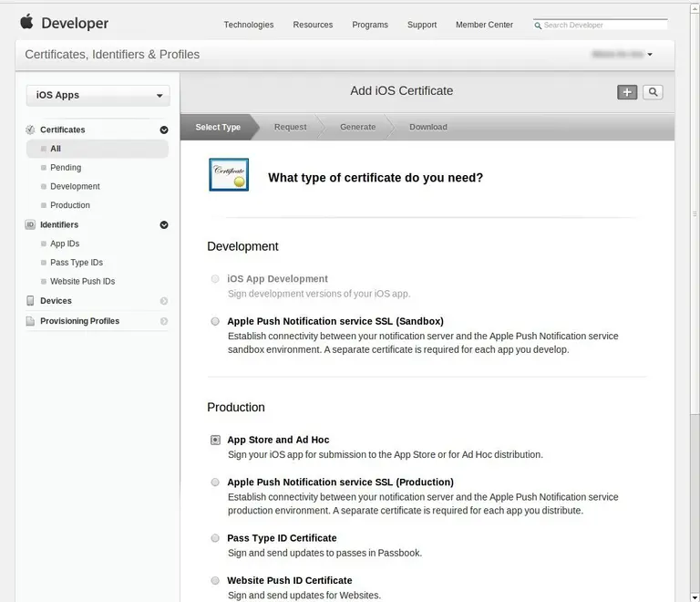Click the Provisioning Profiles sidebar label
This screenshot has width=700, height=602.
(x=80, y=321)
